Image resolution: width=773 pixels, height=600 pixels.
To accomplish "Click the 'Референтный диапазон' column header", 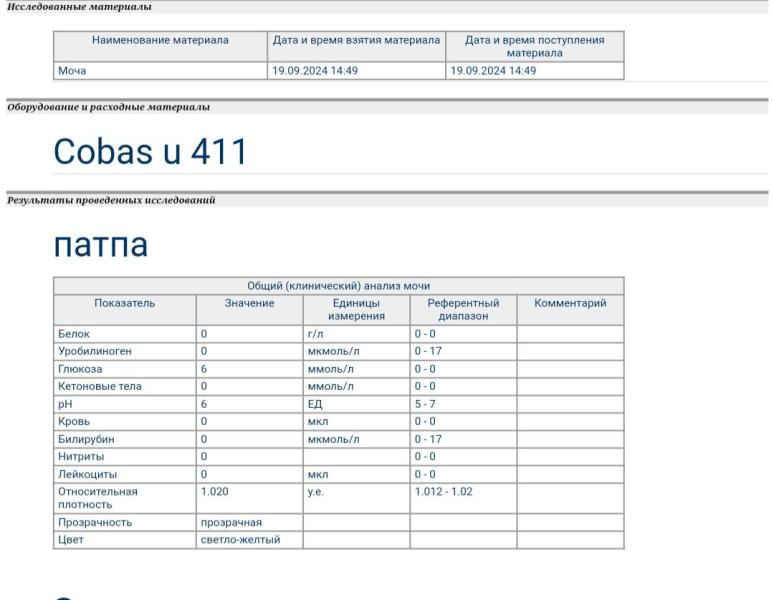I will point(462,309).
